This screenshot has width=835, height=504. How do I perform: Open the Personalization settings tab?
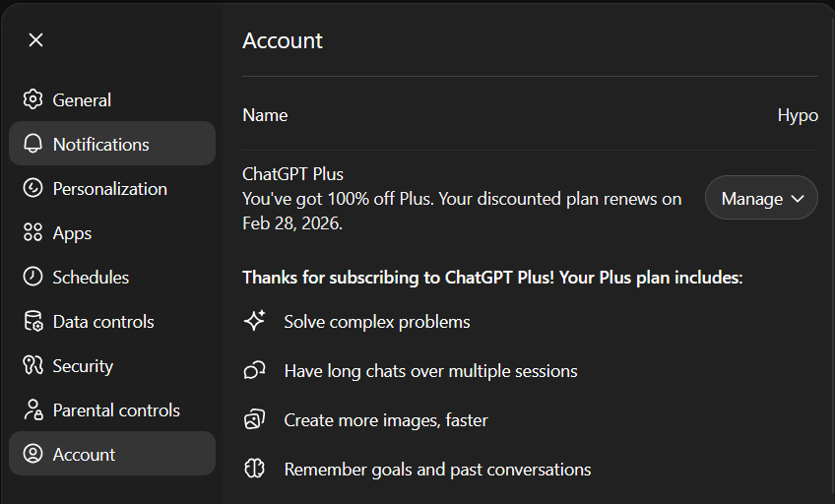(109, 188)
